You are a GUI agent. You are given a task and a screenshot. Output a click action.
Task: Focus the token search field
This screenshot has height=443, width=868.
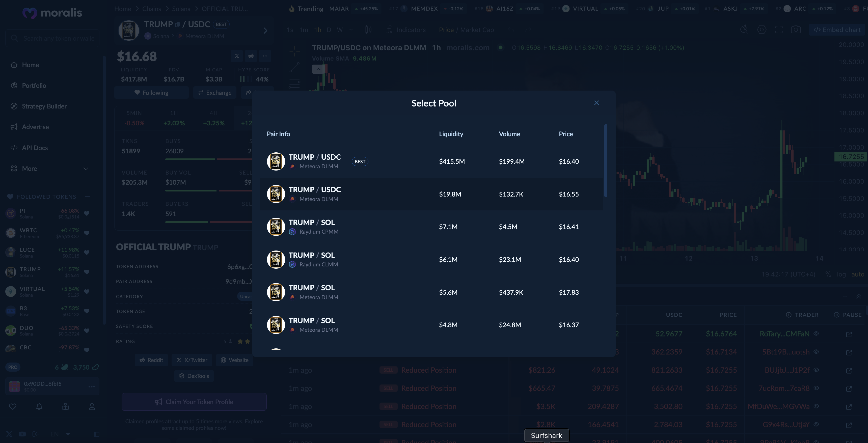click(x=52, y=38)
